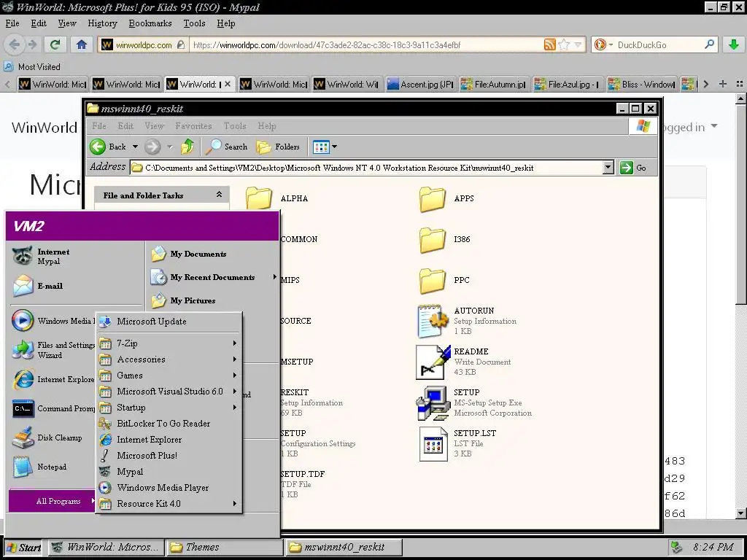This screenshot has height=560, width=747.
Task: Open the Back button history dropdown
Action: [135, 147]
